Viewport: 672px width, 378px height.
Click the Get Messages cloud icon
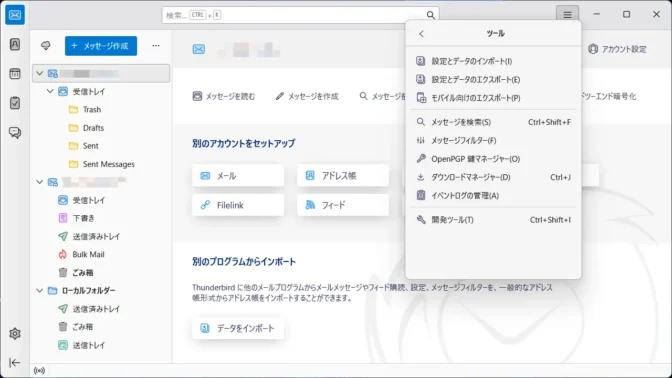(x=46, y=46)
